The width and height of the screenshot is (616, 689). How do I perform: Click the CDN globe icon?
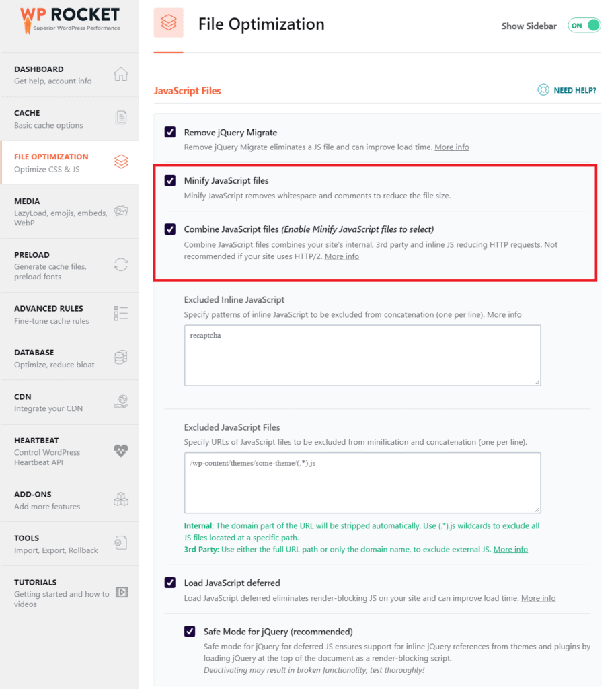pos(121,402)
